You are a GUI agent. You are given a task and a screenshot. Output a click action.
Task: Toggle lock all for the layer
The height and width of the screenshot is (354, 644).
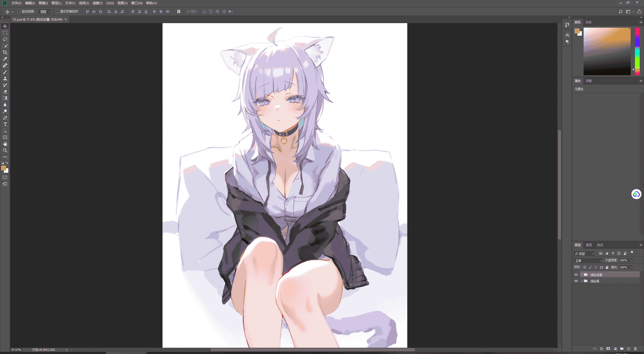click(x=607, y=267)
